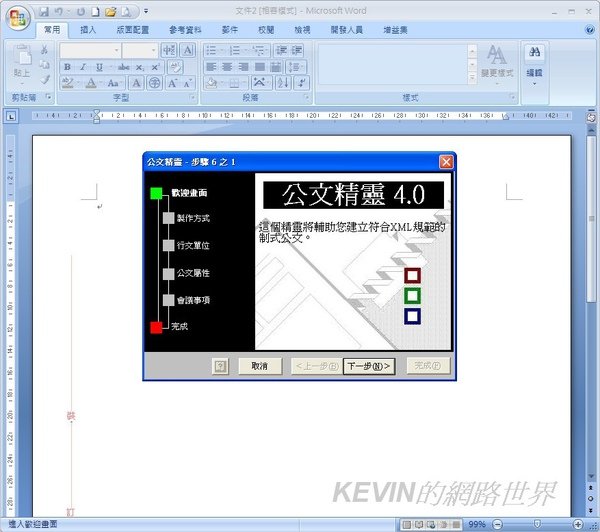
Task: Toggle show paragraph marks
Action: point(302,83)
